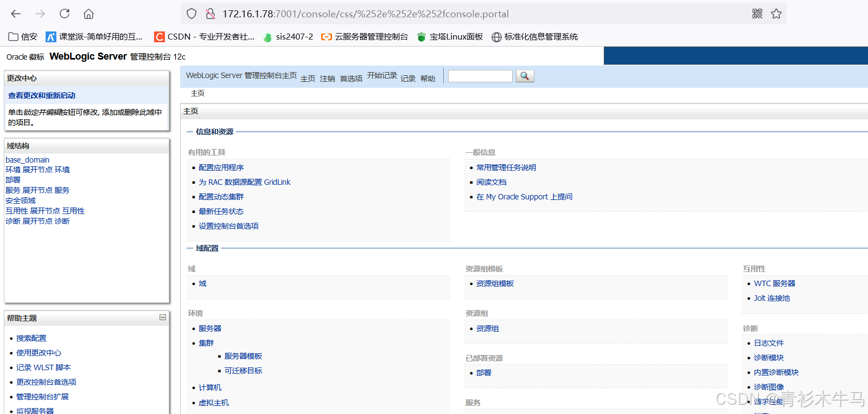Open the 课堂派 bookmark
This screenshot has width=868, height=414.
(94, 36)
